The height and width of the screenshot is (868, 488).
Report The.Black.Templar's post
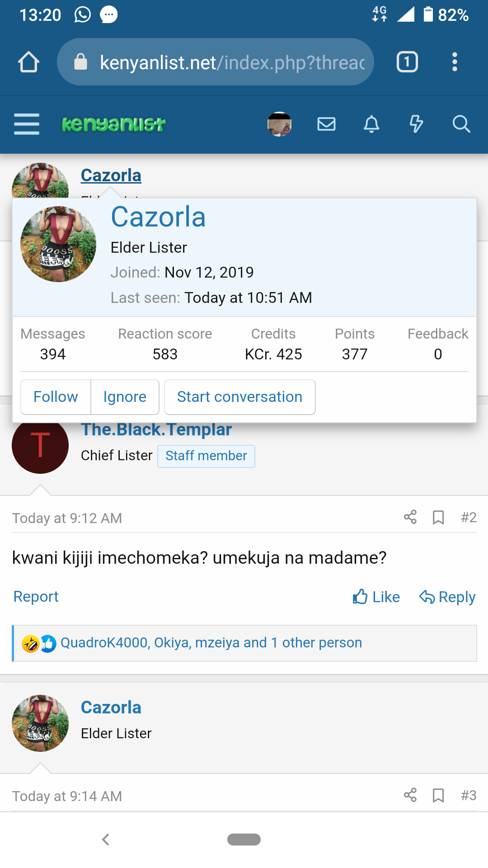pos(36,597)
